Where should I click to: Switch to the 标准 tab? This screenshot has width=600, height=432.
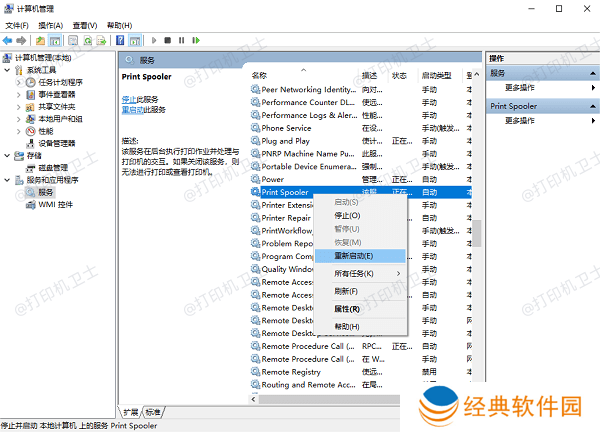click(152, 411)
